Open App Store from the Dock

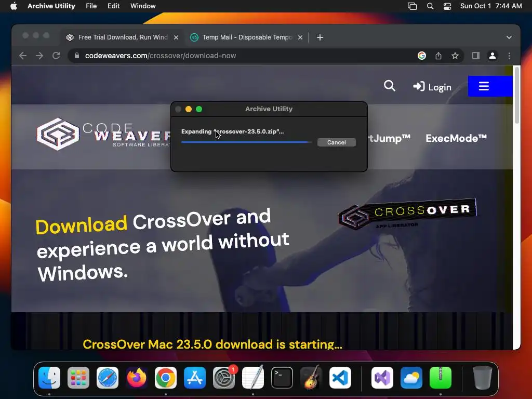click(x=195, y=378)
